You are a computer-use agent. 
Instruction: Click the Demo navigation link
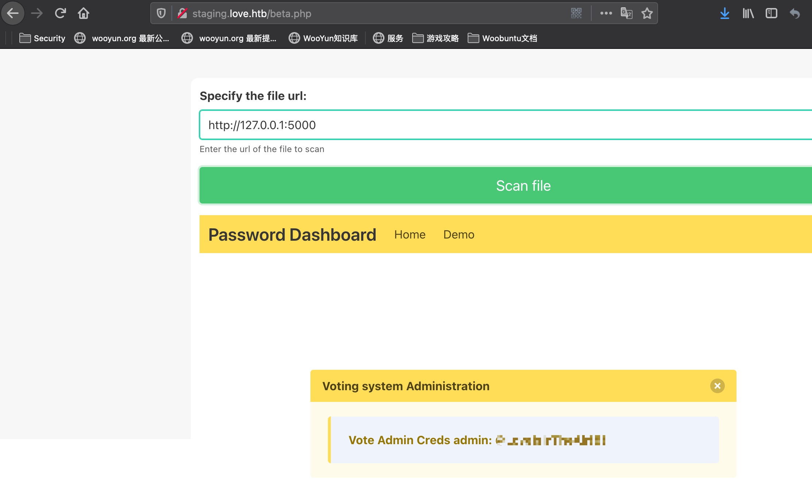459,234
